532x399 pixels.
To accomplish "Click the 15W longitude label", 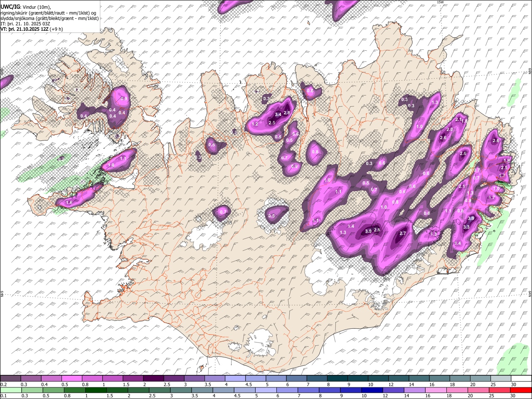I will point(440,2).
